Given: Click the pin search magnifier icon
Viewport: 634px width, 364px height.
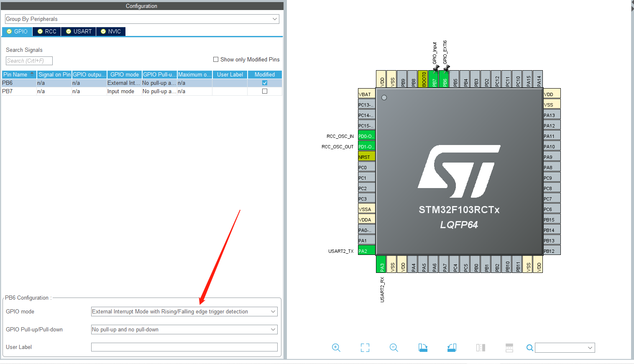Looking at the screenshot, I should point(529,348).
